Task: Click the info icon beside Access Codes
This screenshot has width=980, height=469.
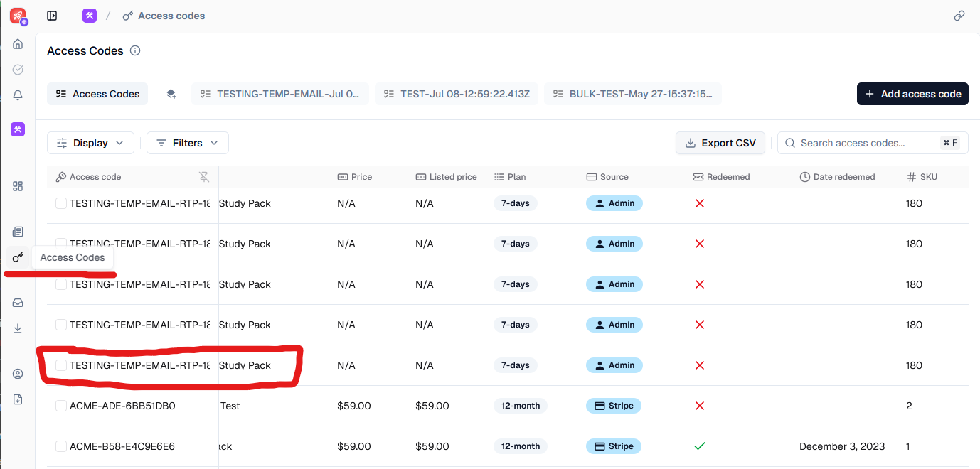Action: tap(135, 51)
